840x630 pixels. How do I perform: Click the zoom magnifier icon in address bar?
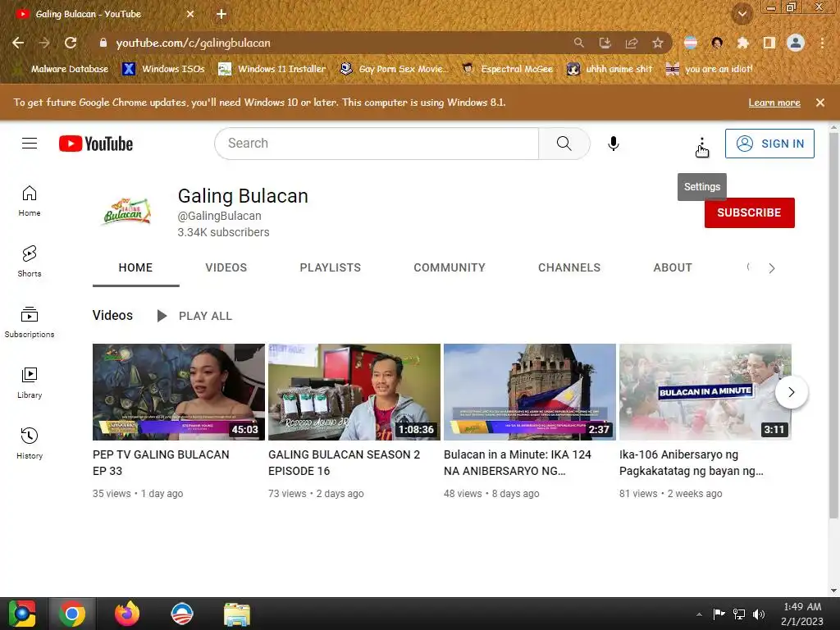coord(578,43)
